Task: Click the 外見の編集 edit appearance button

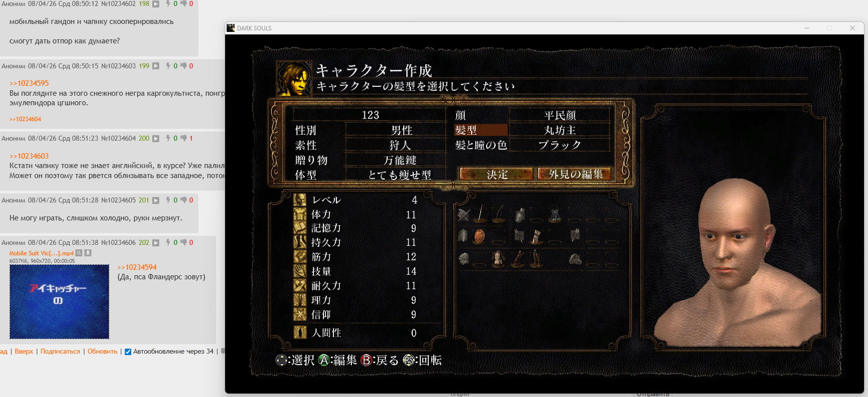Action: click(x=575, y=174)
